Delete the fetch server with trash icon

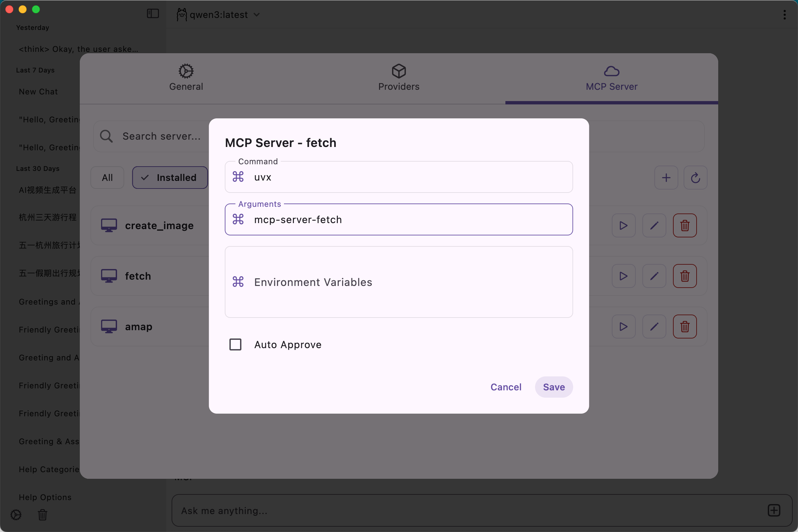tap(685, 276)
